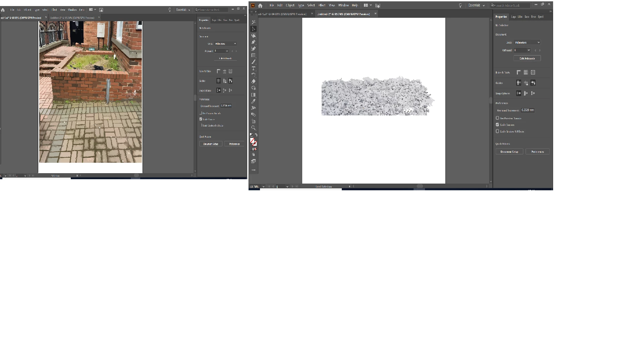The width and height of the screenshot is (644, 346).
Task: Toggle snap to point in right panel
Action: click(x=519, y=93)
